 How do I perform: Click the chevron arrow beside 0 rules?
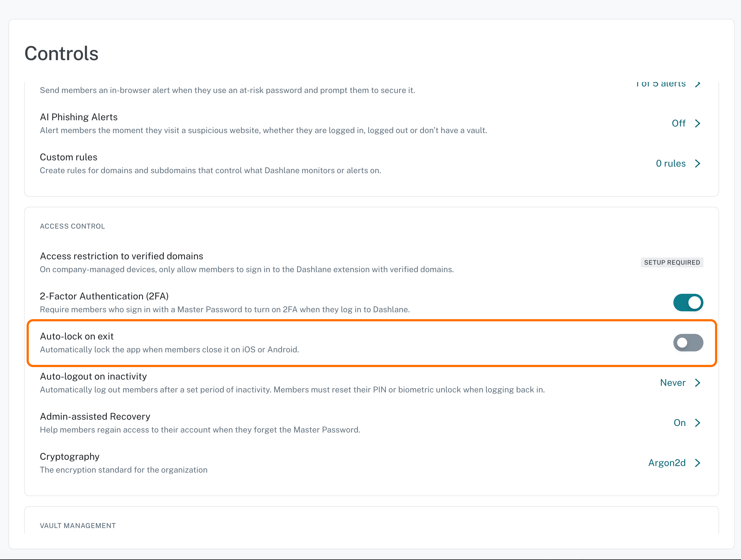(698, 163)
